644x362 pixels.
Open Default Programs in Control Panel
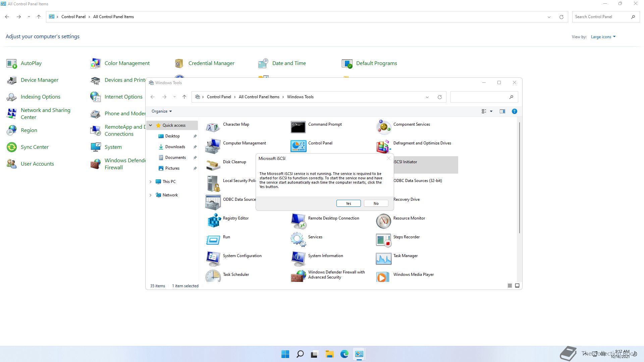[x=377, y=63]
